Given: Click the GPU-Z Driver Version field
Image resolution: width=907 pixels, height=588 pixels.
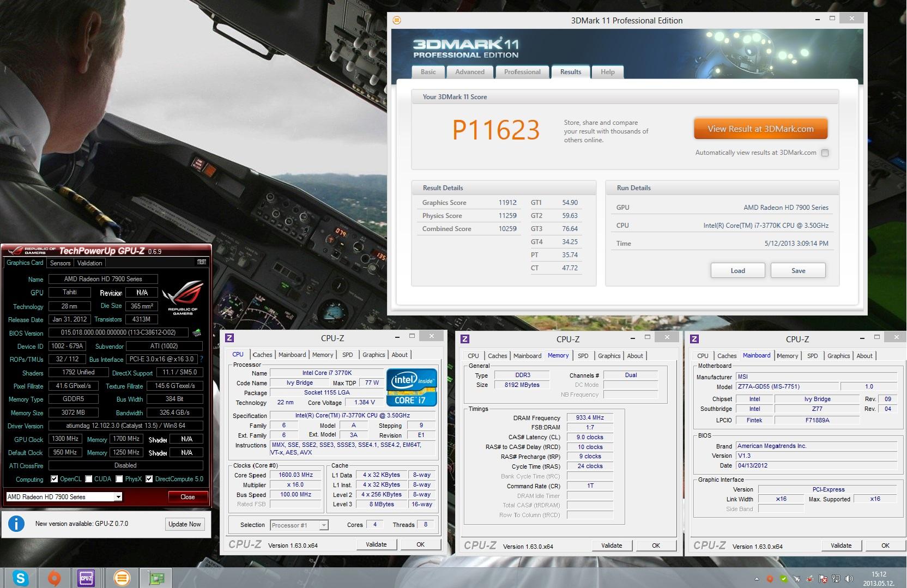Looking at the screenshot, I should [125, 426].
